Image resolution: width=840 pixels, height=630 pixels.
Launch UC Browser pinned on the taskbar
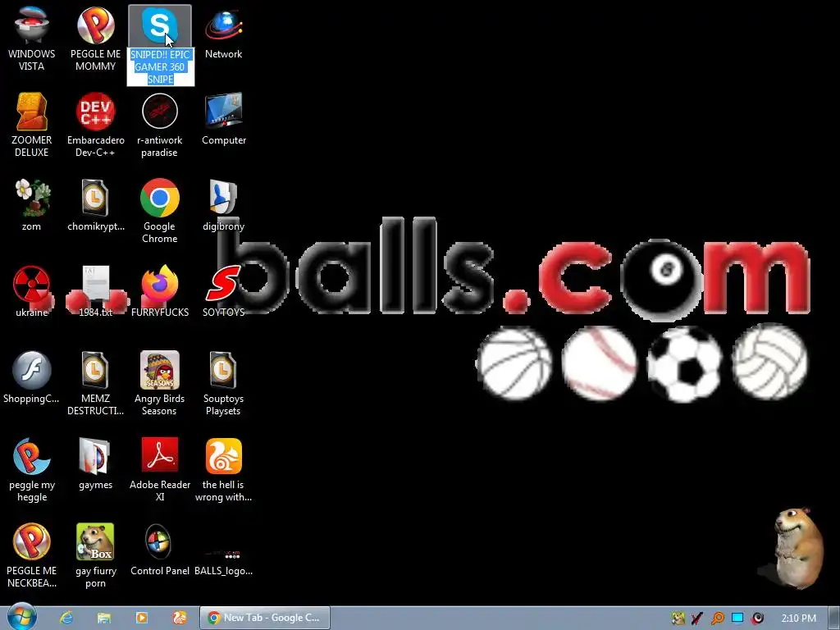point(180,618)
